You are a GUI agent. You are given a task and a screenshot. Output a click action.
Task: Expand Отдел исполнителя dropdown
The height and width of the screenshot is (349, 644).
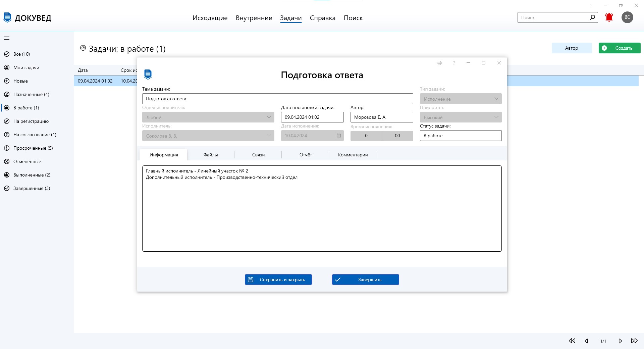(x=208, y=117)
